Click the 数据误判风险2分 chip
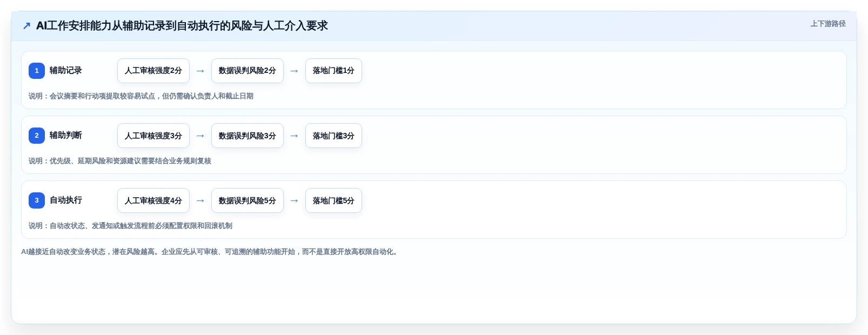The height and width of the screenshot is (335, 868). tap(248, 71)
